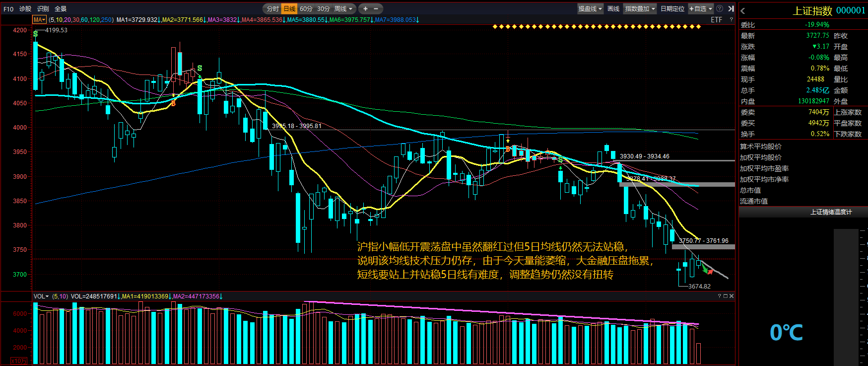Click the 3995.18 - 3995.81 price level label
The height and width of the screenshot is (366, 868).
tap(296, 126)
